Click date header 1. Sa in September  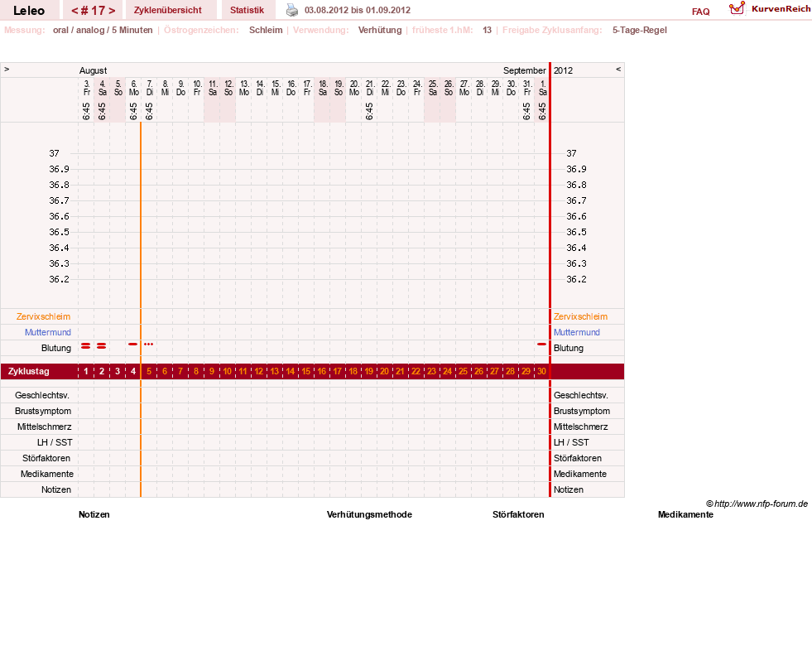[542, 88]
